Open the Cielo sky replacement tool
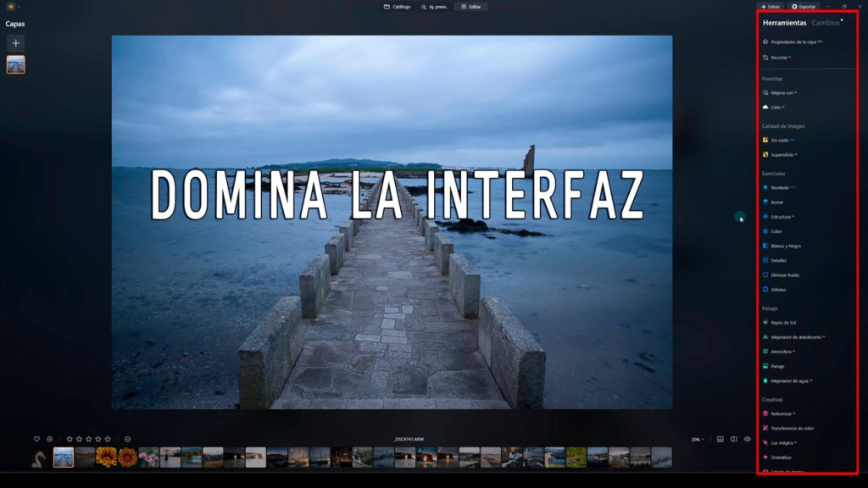 pos(773,108)
